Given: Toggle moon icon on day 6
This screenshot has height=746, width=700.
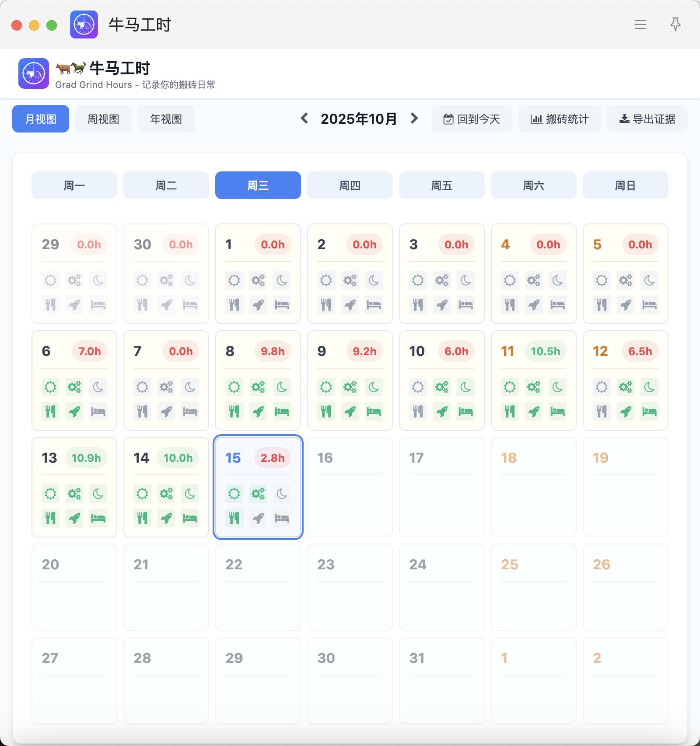Looking at the screenshot, I should pos(98,387).
